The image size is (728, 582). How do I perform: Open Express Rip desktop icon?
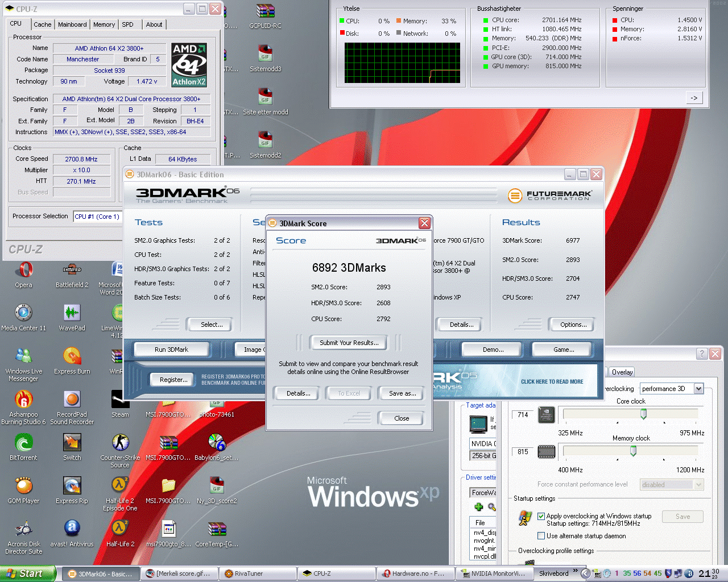(72, 490)
